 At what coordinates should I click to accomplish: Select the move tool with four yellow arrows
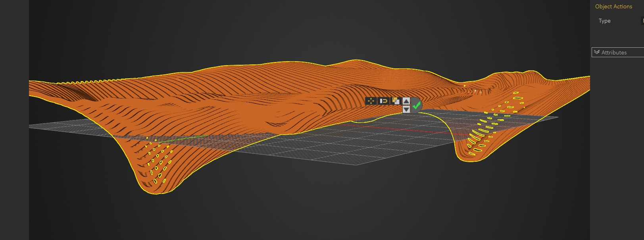coord(371,101)
